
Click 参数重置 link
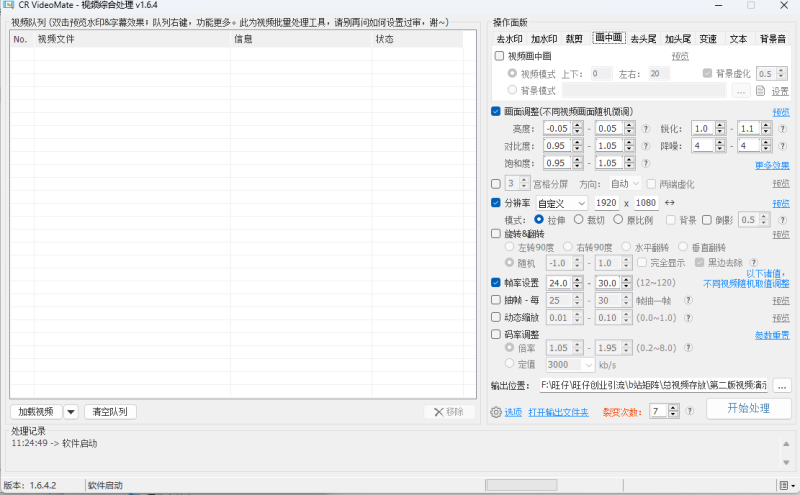point(772,335)
